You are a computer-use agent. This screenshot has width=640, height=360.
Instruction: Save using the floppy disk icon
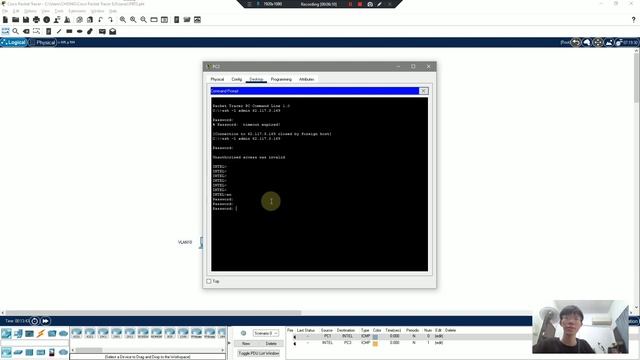26,20
